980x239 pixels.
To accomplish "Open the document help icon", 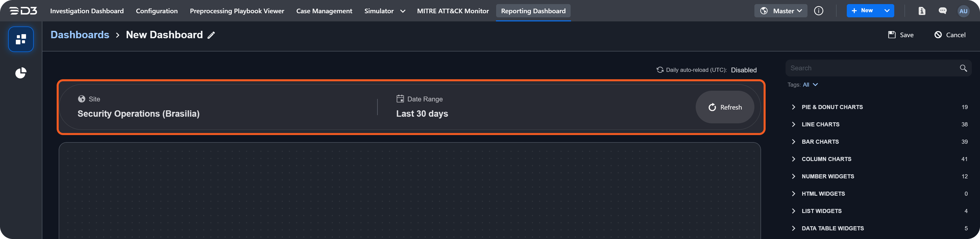I will coord(921,11).
